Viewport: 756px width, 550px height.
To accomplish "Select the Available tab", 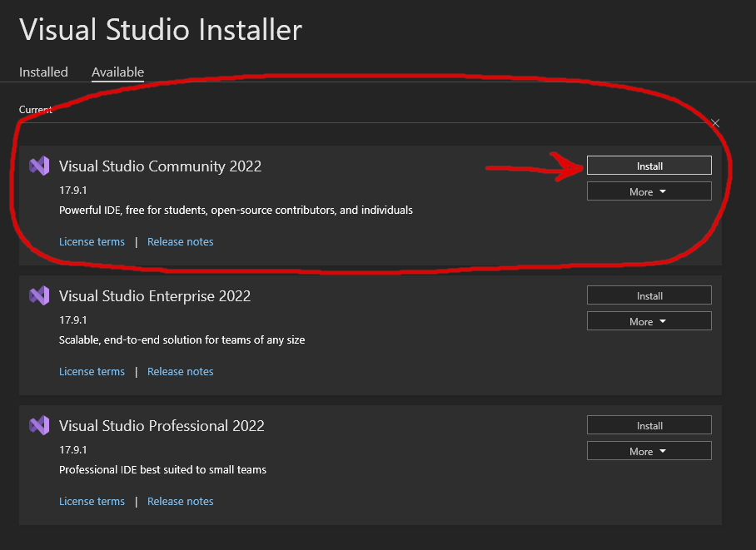I will (117, 72).
